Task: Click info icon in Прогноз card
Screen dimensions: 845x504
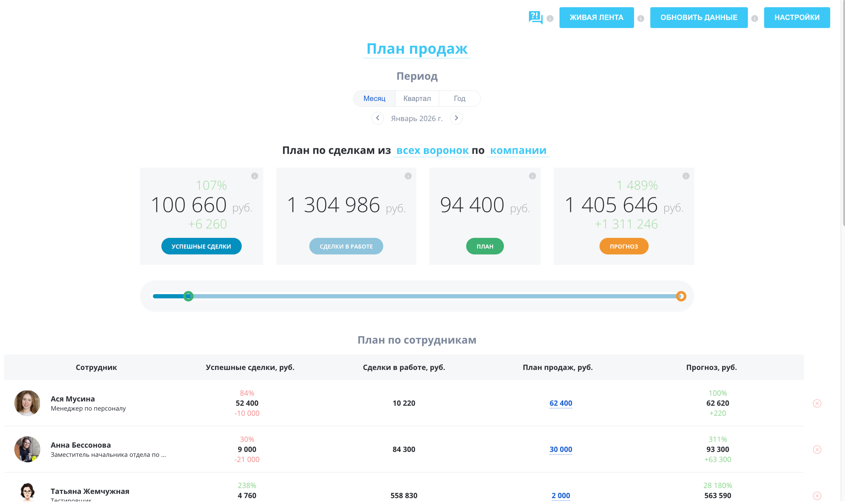Action: (x=686, y=176)
